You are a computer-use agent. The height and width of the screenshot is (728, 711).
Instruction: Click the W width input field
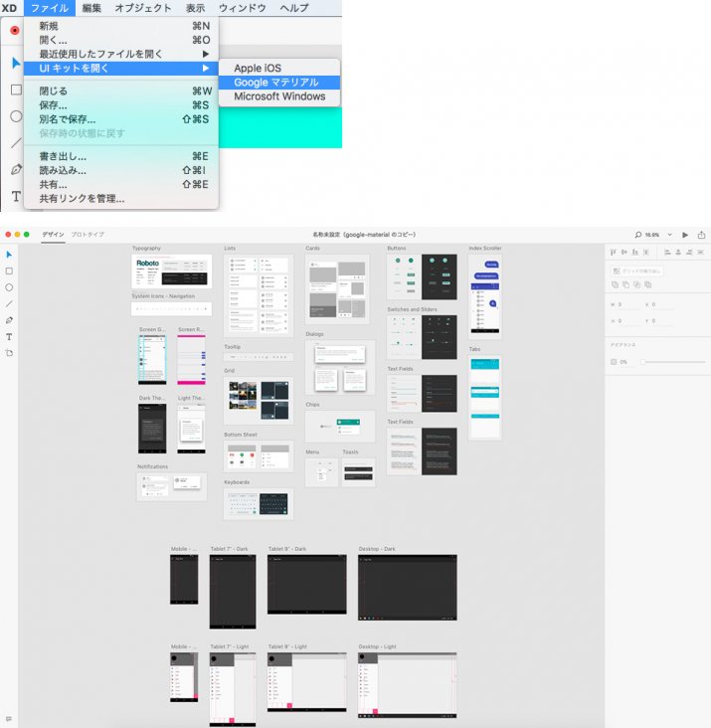click(626, 304)
